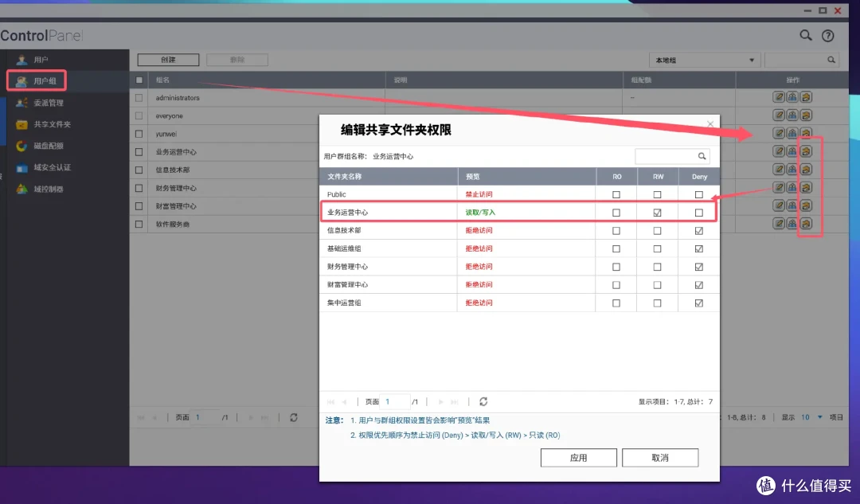Edit group users icon for administrators row
Screen dimensions: 860x504
(792, 97)
